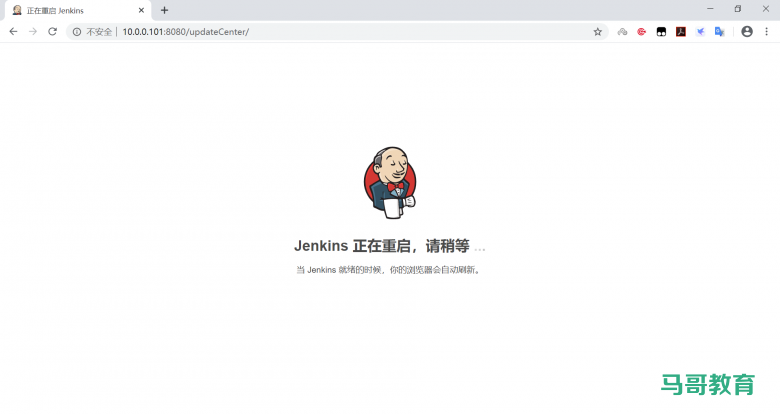Viewport: 780px width, 414px height.
Task: Minimize the Chrome window
Action: tap(710, 9)
